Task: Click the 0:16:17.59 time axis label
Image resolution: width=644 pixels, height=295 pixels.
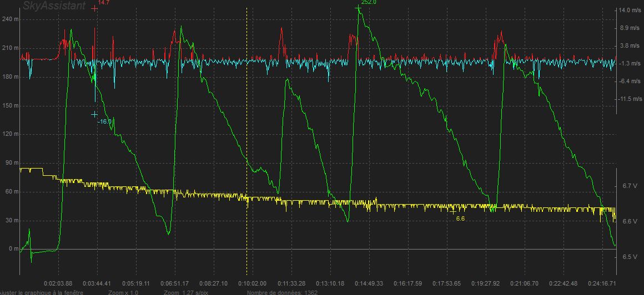Action: pos(408,283)
